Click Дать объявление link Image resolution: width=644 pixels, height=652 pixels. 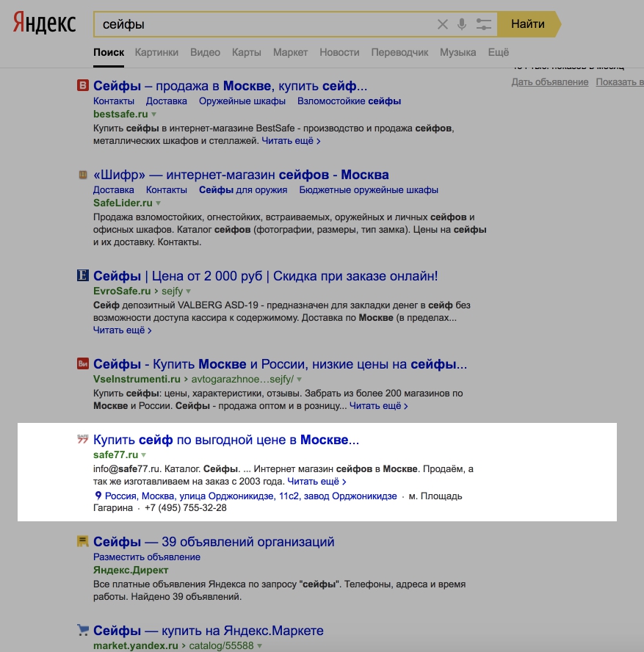click(x=549, y=82)
